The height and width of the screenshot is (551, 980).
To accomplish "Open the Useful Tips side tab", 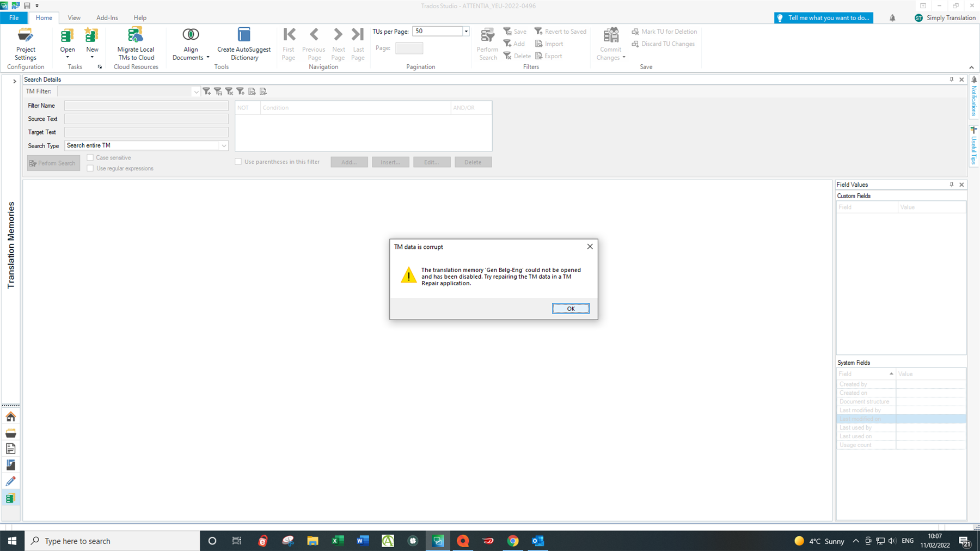I will (x=974, y=145).
